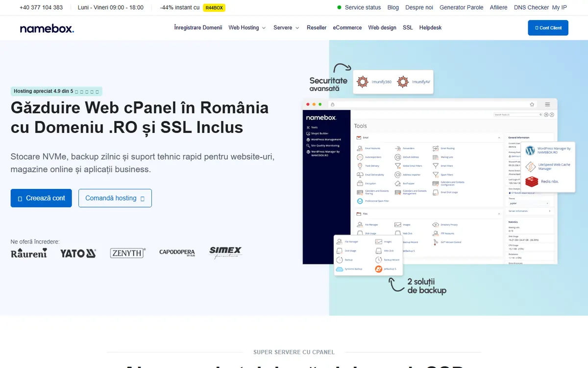Viewport: 588px width, 368px height.
Task: Click the Răureni client logo
Action: pos(29,253)
